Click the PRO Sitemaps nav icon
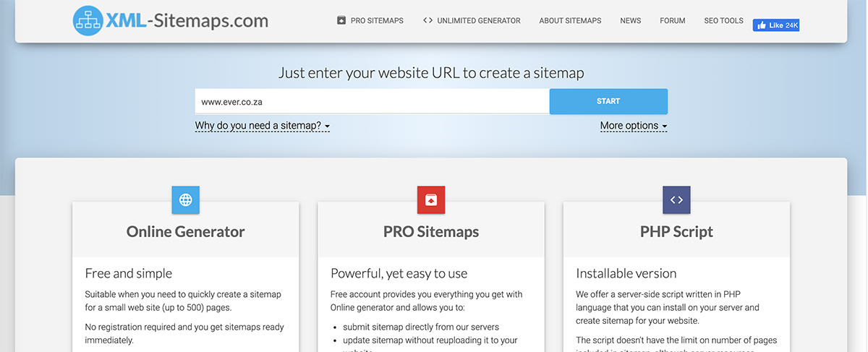 pos(341,21)
